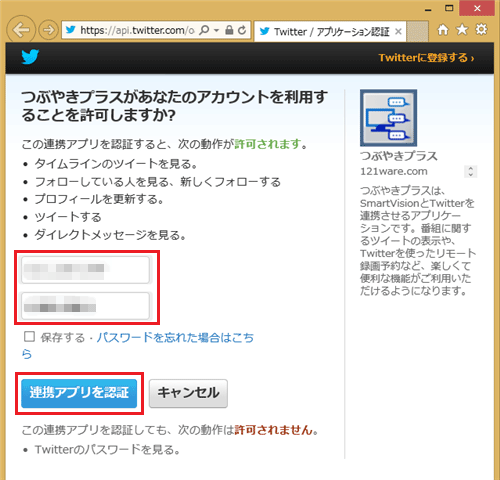Click the Twitter favicon in address bar
500x480 pixels.
click(x=70, y=30)
